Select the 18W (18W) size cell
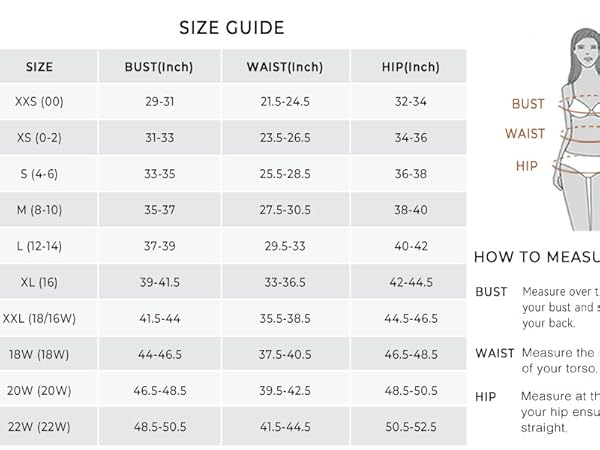The width and height of the screenshot is (600, 450). (39, 354)
